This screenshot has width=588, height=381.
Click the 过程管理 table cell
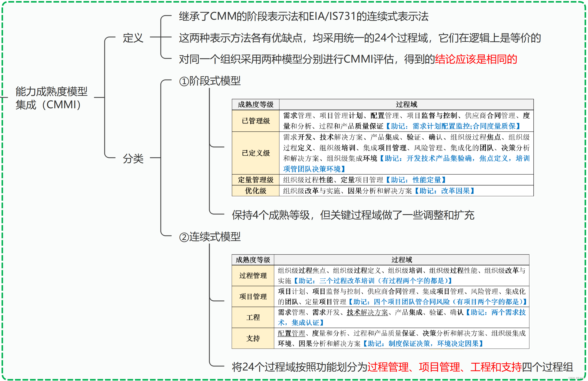click(x=253, y=276)
